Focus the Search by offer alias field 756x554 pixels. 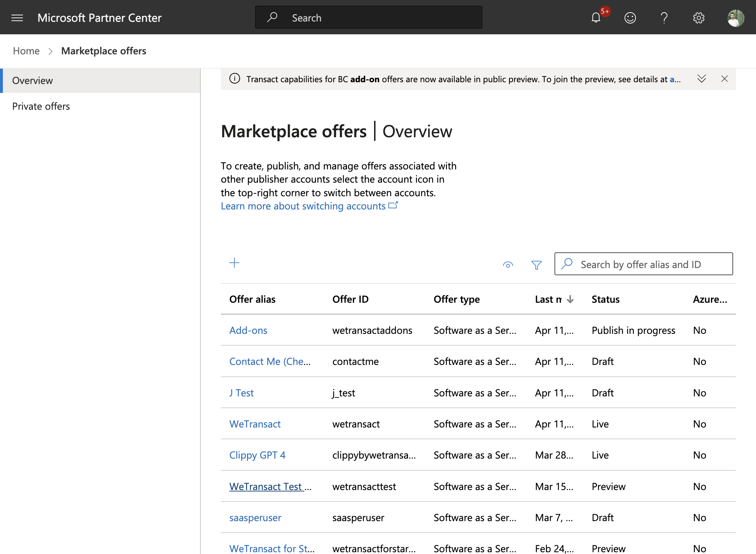coord(643,264)
